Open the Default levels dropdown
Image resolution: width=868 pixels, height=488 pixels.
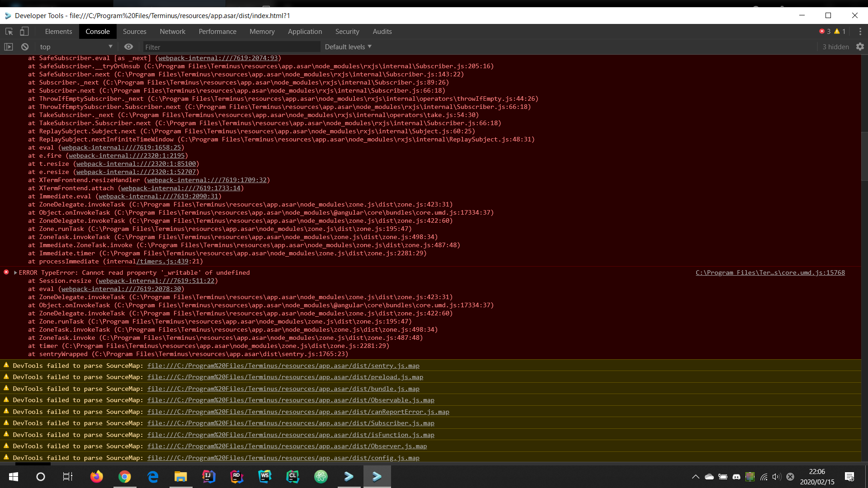point(348,47)
